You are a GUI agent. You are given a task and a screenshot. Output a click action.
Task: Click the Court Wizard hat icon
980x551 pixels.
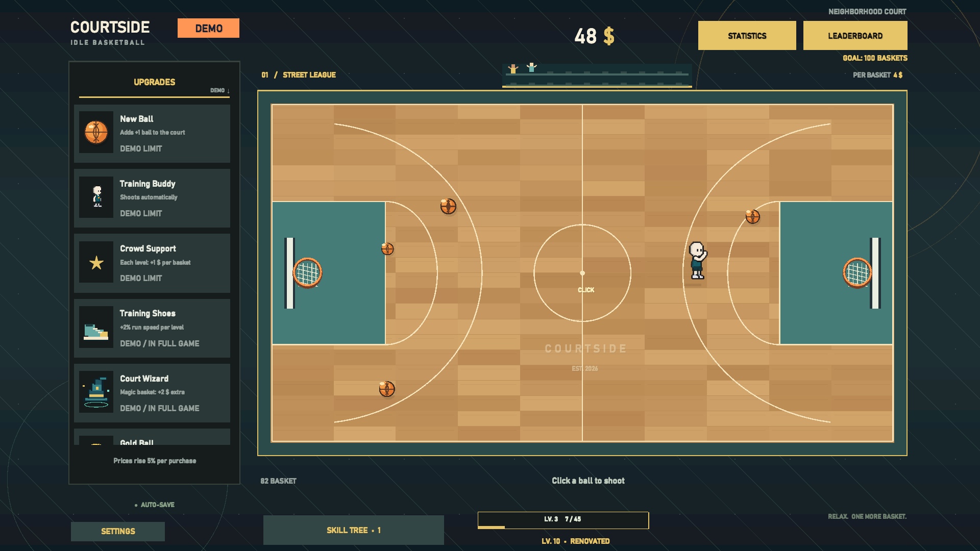point(96,392)
